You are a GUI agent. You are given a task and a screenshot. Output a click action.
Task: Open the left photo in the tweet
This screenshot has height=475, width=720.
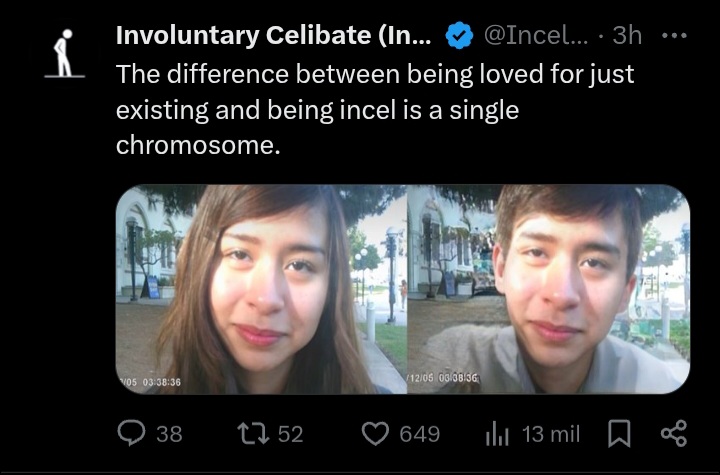click(x=260, y=288)
